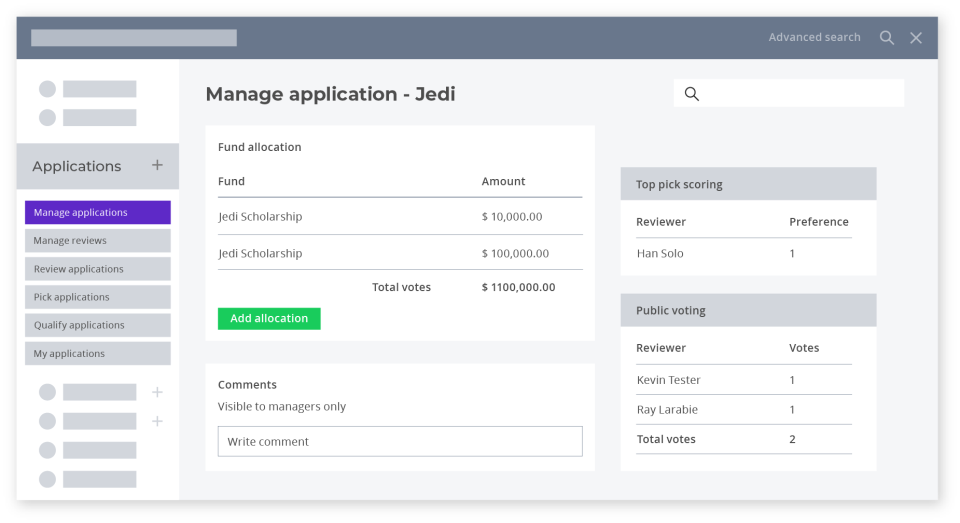Click the Public voting panel header

coord(748,310)
